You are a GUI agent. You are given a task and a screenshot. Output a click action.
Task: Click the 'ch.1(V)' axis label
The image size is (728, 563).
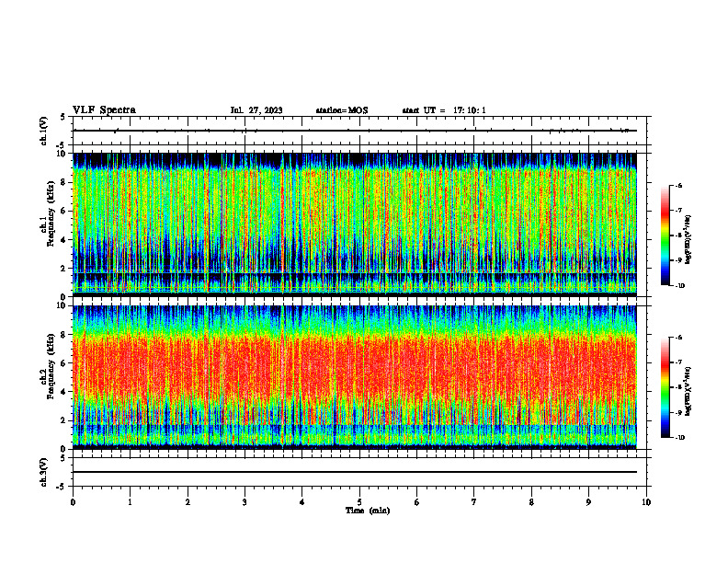click(x=43, y=131)
